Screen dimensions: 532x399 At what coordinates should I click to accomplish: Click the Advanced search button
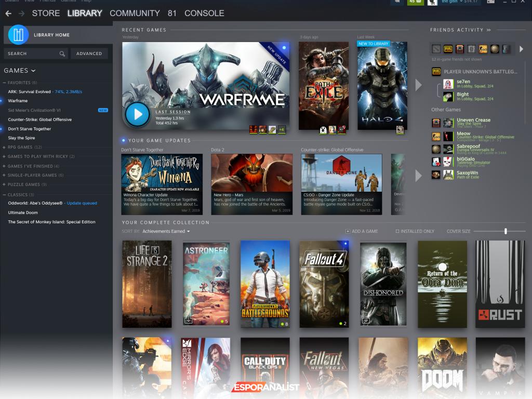[x=89, y=54]
